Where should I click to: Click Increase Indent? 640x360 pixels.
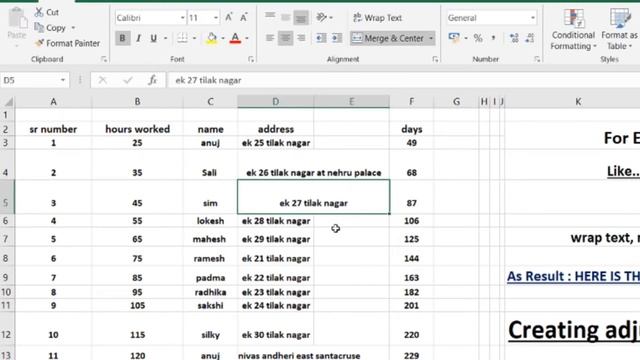point(337,38)
